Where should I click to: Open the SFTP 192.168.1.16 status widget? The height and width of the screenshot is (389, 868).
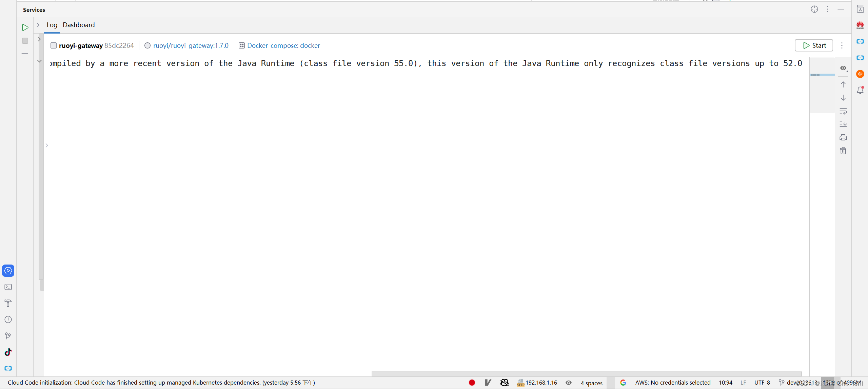tap(537, 383)
